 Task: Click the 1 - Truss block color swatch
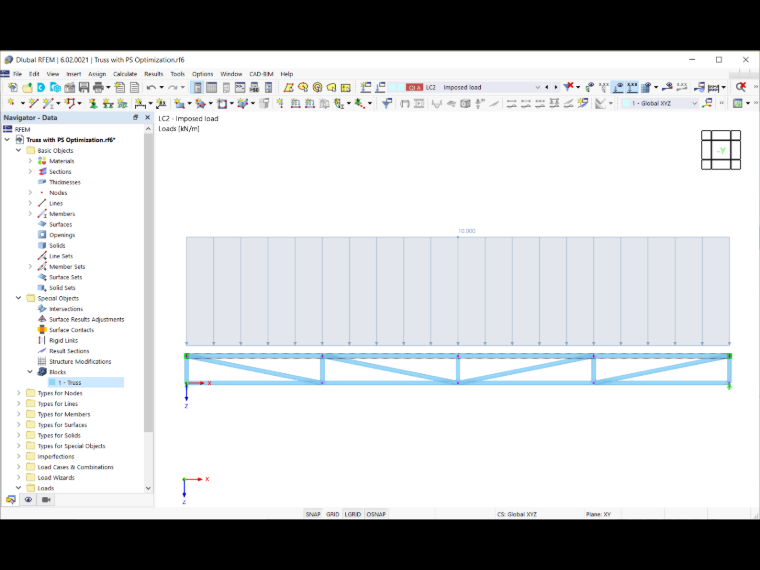click(x=52, y=382)
